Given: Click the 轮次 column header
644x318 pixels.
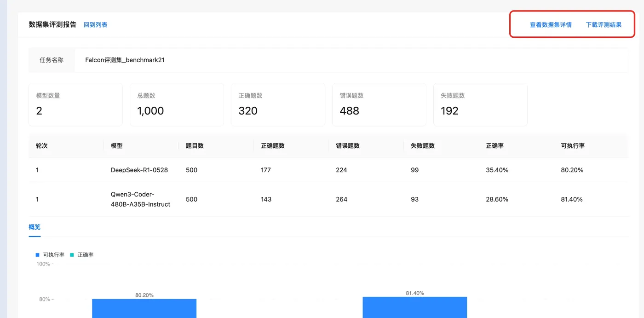Looking at the screenshot, I should click(42, 145).
